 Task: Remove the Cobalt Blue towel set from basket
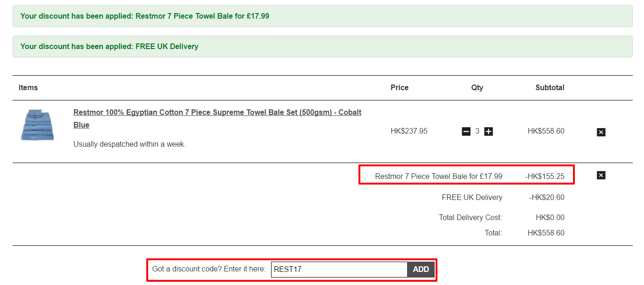[601, 132]
